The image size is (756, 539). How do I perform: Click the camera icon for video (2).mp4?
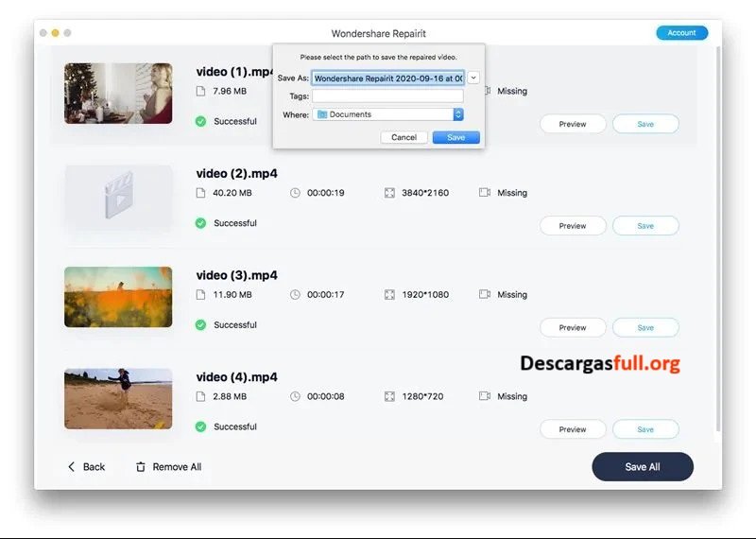485,193
